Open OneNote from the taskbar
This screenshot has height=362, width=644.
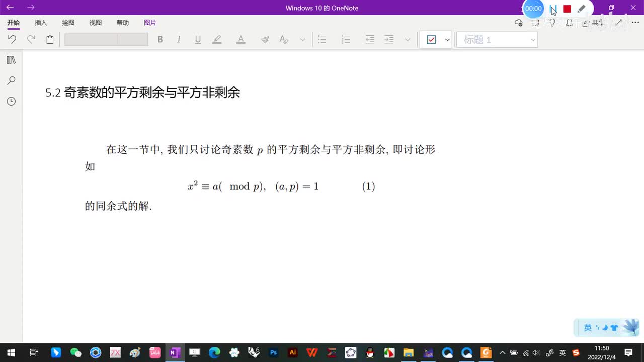(175, 352)
